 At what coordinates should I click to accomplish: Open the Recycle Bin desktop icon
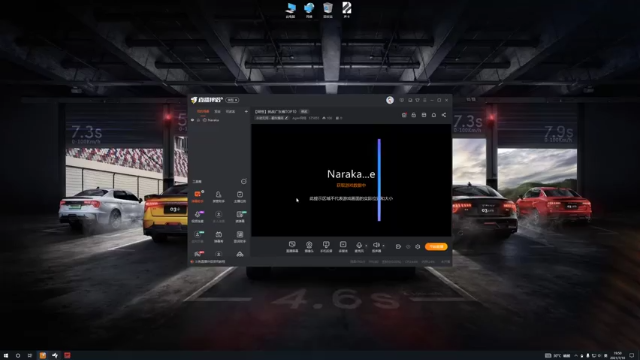tap(328, 10)
